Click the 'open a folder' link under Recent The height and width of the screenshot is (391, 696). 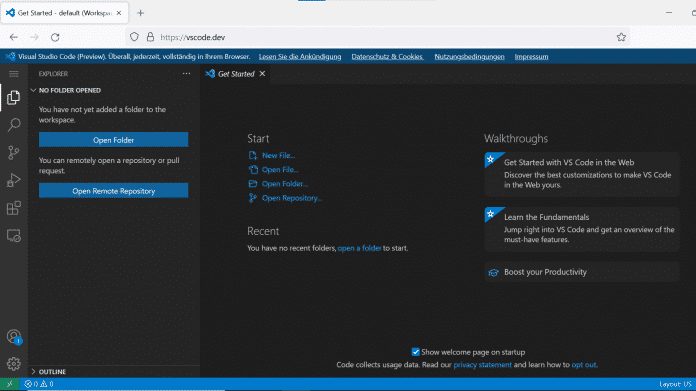(359, 248)
